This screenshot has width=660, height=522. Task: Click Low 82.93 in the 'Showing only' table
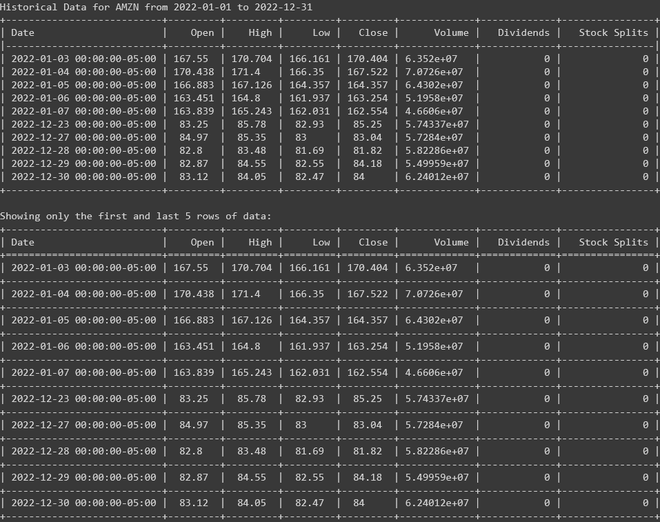click(x=309, y=399)
